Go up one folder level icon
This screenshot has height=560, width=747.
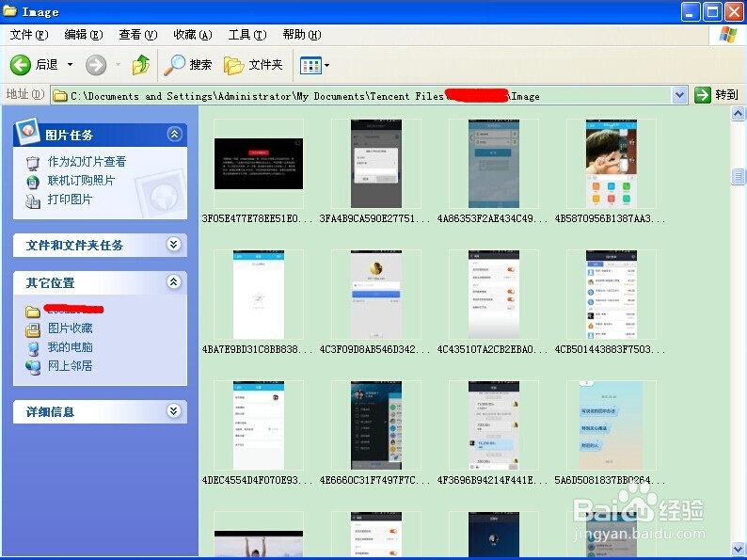coord(141,64)
